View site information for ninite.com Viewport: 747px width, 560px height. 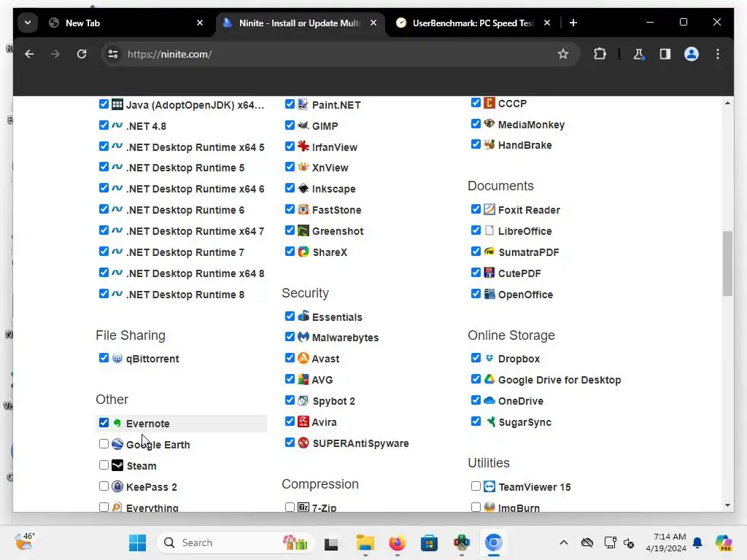[x=113, y=54]
